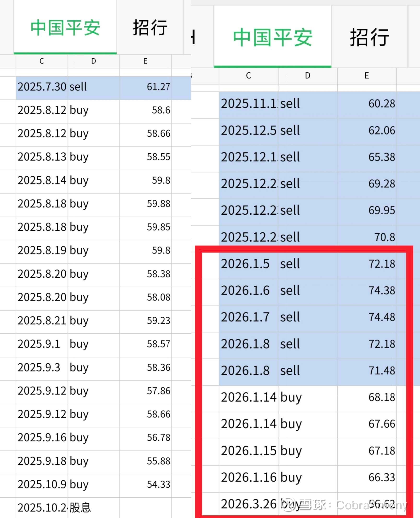Select the price cell 69.28

click(x=367, y=185)
